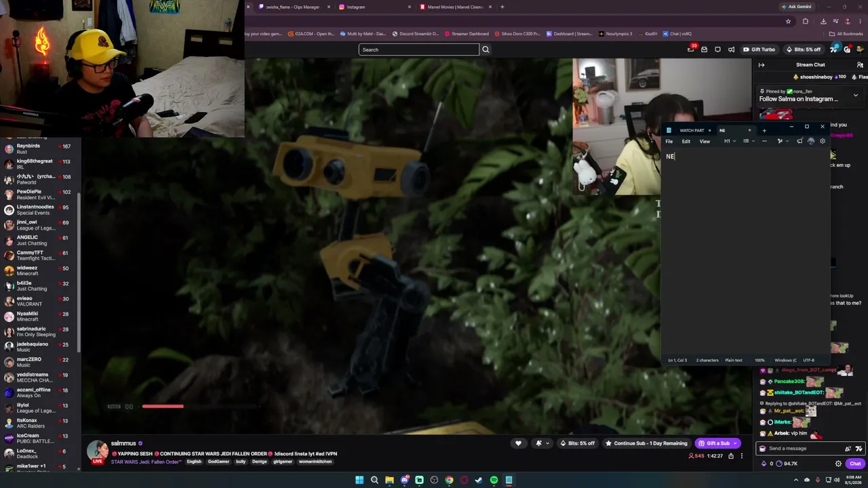Viewport: 868px width, 488px height.
Task: Send message with the Chat button
Action: (854, 464)
